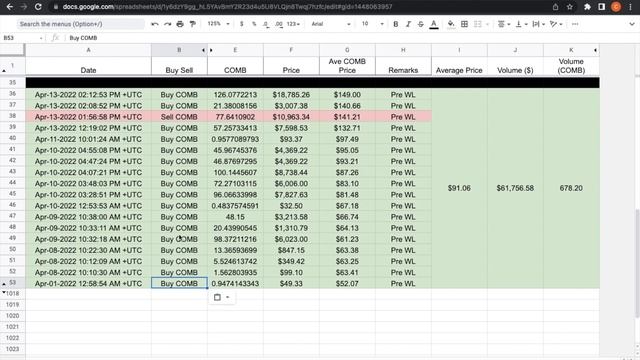Click the select-all corner box
Image resolution: width=640 pixels, height=360 pixels.
pos(12,50)
